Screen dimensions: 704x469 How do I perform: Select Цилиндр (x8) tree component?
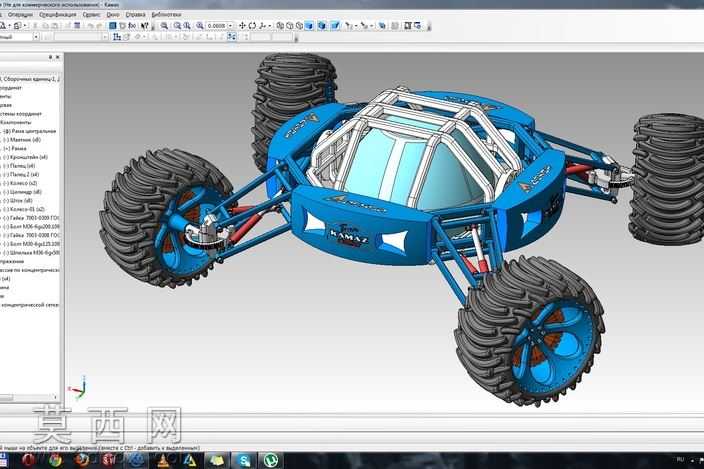coord(22,192)
